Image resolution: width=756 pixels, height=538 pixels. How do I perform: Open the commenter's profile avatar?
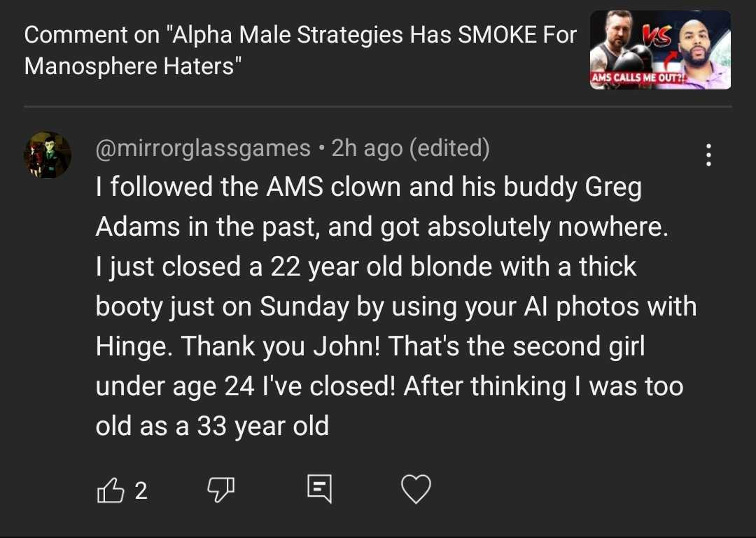(x=48, y=155)
